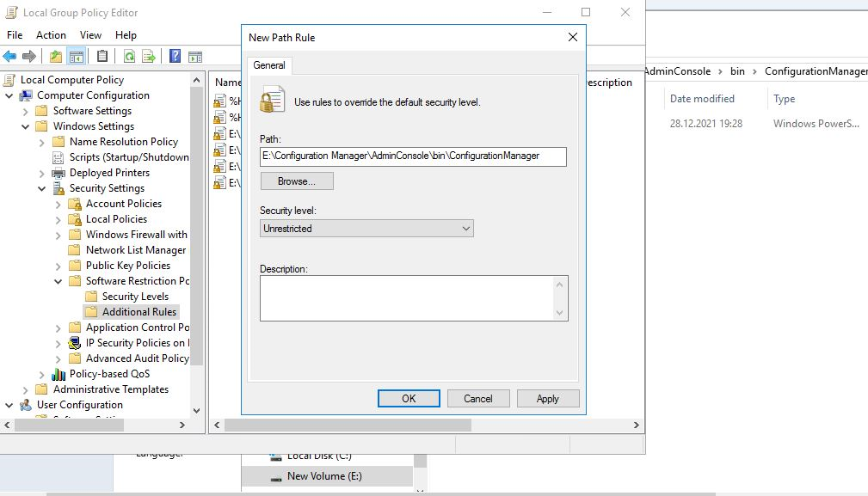This screenshot has height=496, width=868.
Task: Open the Help menu
Action: (x=126, y=35)
